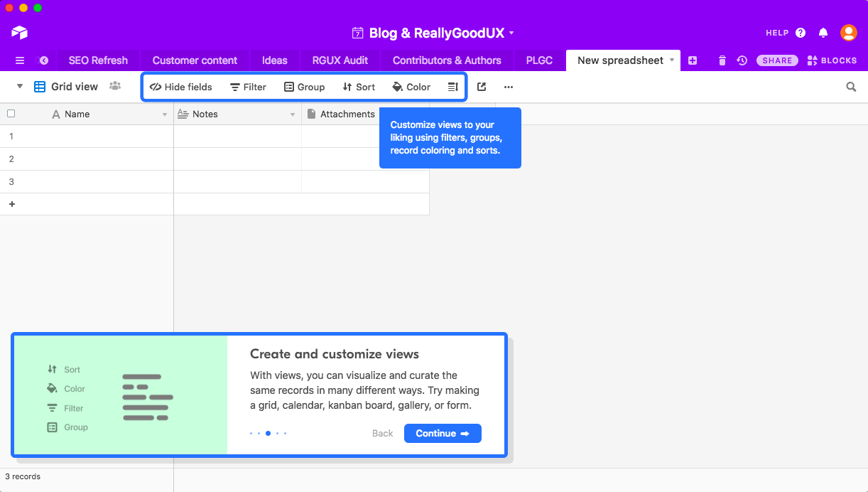This screenshot has height=492, width=868.
Task: Expand the Name field dropdown arrow
Action: [165, 114]
